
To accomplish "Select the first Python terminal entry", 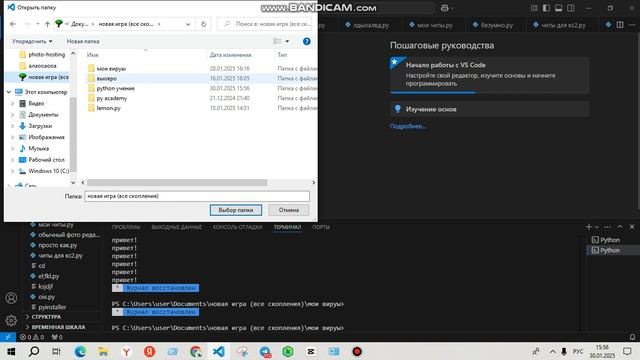I will click(x=610, y=240).
